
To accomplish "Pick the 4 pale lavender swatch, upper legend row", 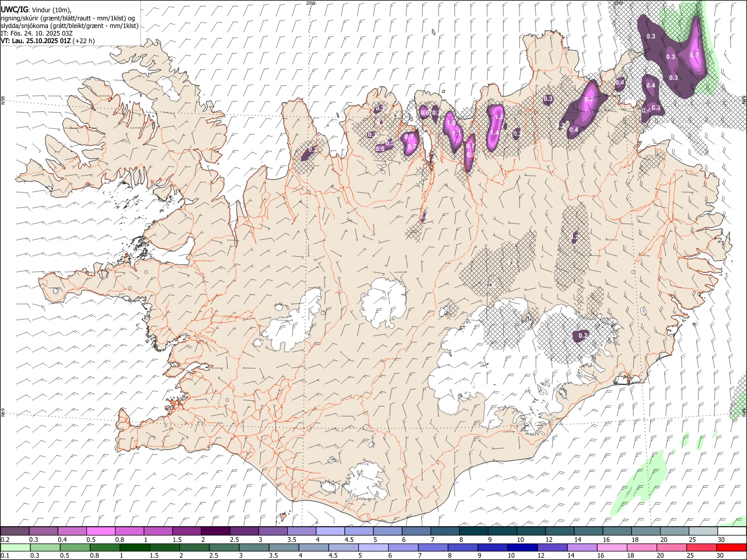I will (330, 531).
